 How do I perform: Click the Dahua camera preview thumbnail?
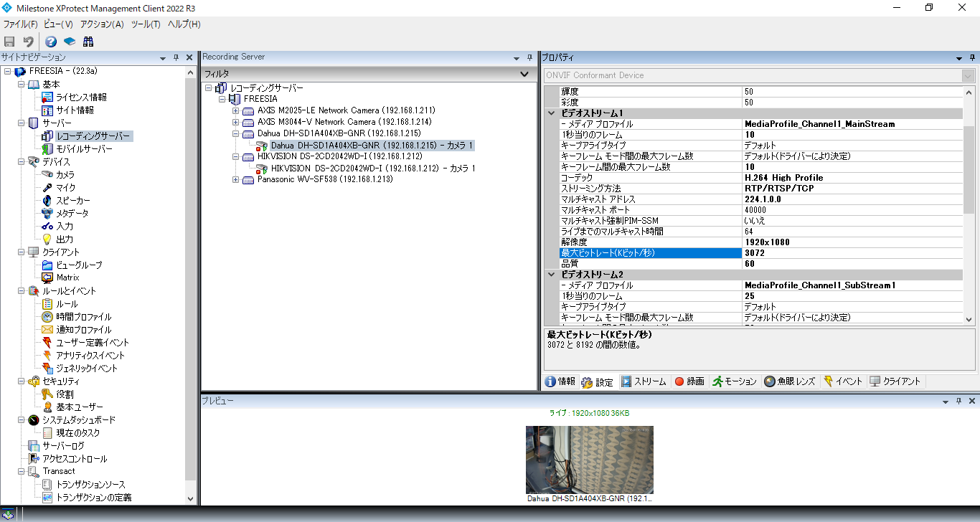pyautogui.click(x=590, y=460)
